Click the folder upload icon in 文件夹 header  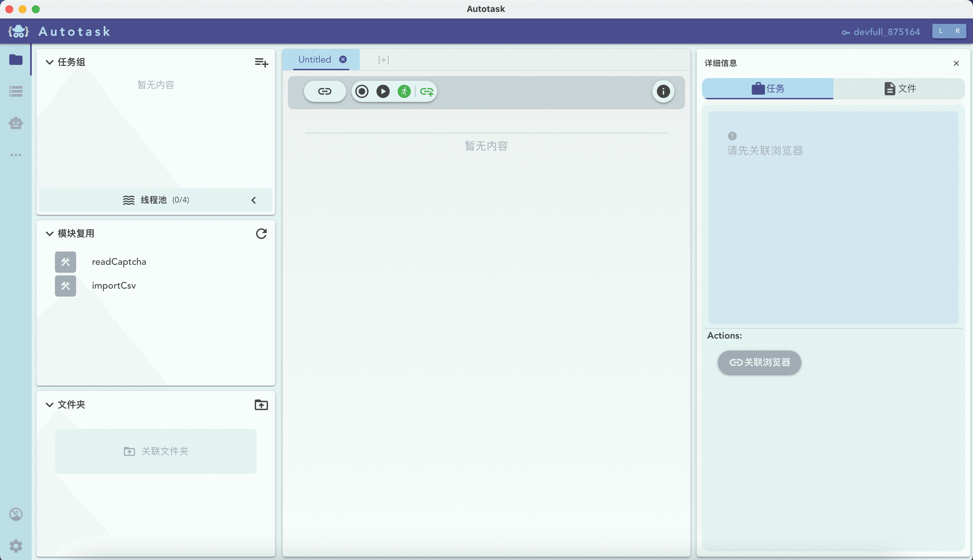tap(261, 405)
